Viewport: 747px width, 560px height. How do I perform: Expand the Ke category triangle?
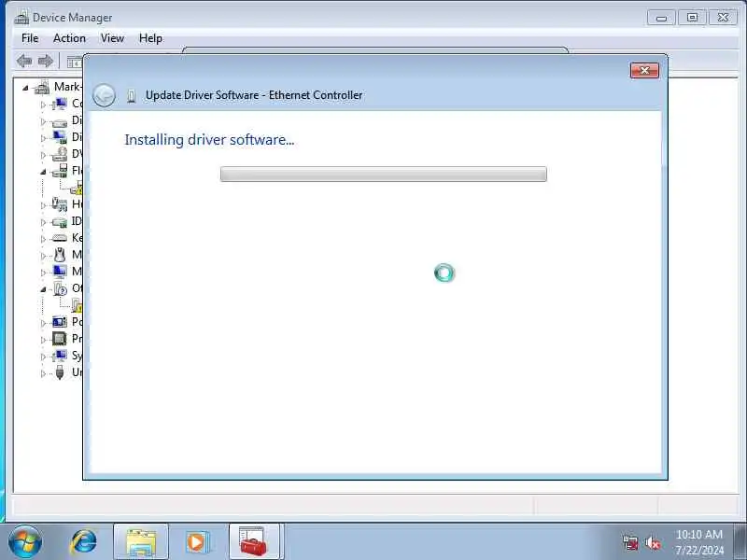(x=43, y=239)
